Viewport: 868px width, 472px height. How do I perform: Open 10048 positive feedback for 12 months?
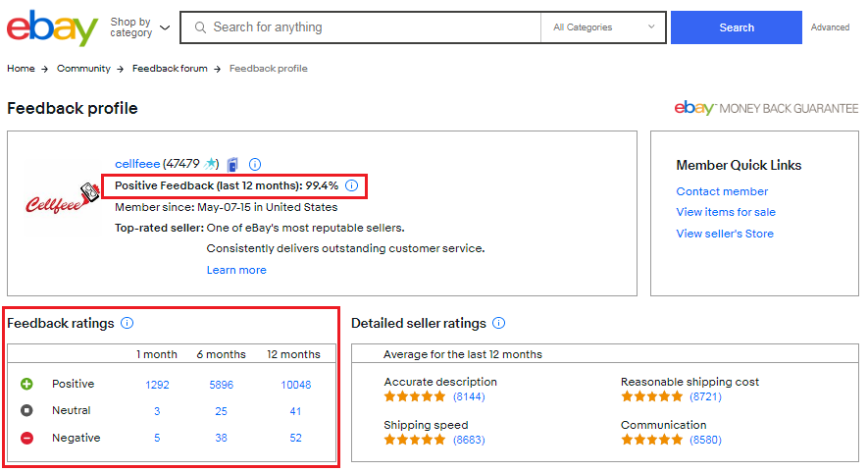click(x=295, y=385)
